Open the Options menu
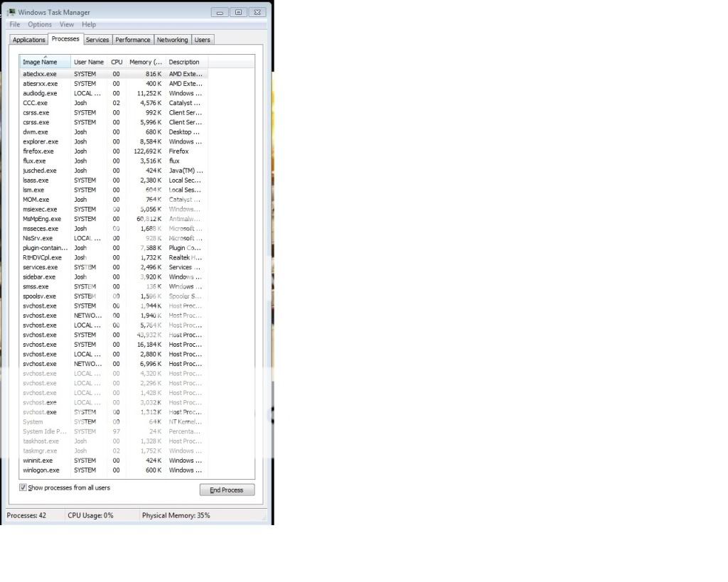Viewport: 728px width, 582px height. pos(40,24)
